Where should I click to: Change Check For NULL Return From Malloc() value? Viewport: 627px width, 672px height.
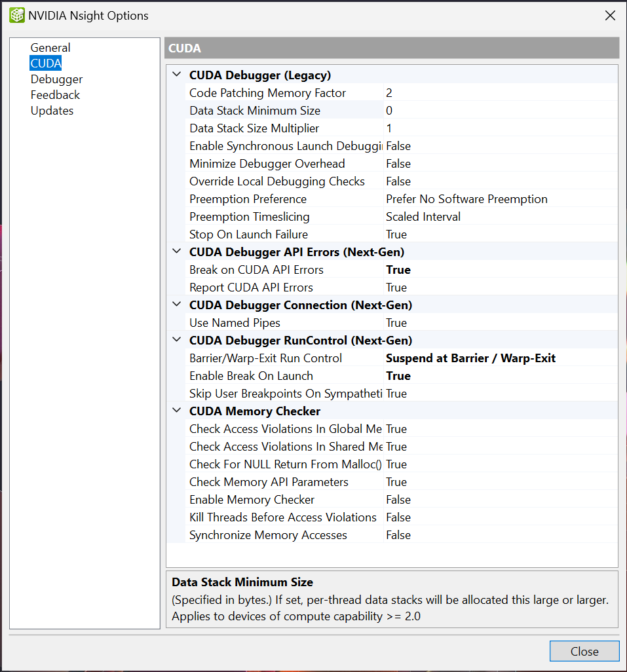pyautogui.click(x=500, y=464)
